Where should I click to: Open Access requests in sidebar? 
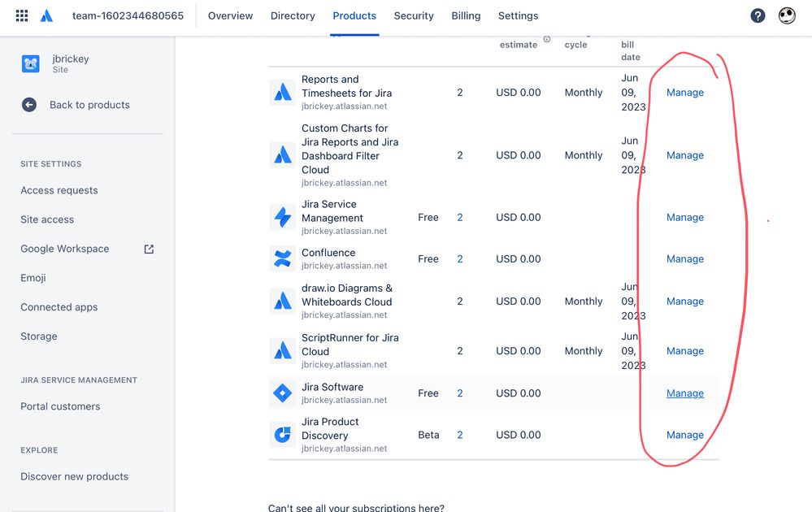pos(59,190)
